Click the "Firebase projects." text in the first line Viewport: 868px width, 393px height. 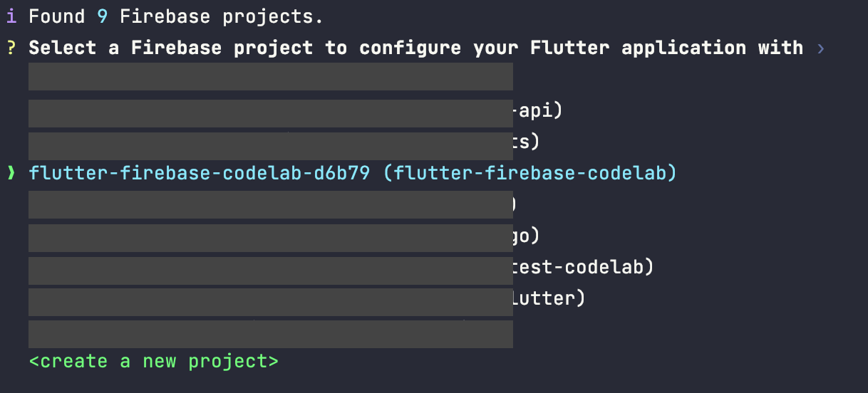point(221,16)
